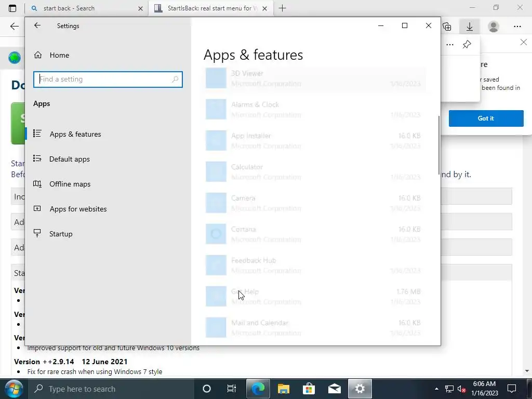Click the Startup icon in sidebar
The height and width of the screenshot is (399, 532).
[x=37, y=233]
